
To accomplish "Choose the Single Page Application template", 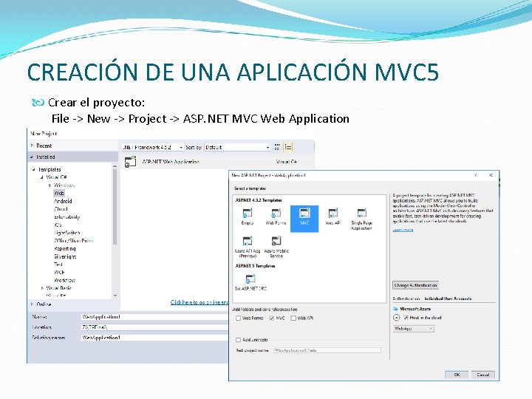I will [x=361, y=218].
